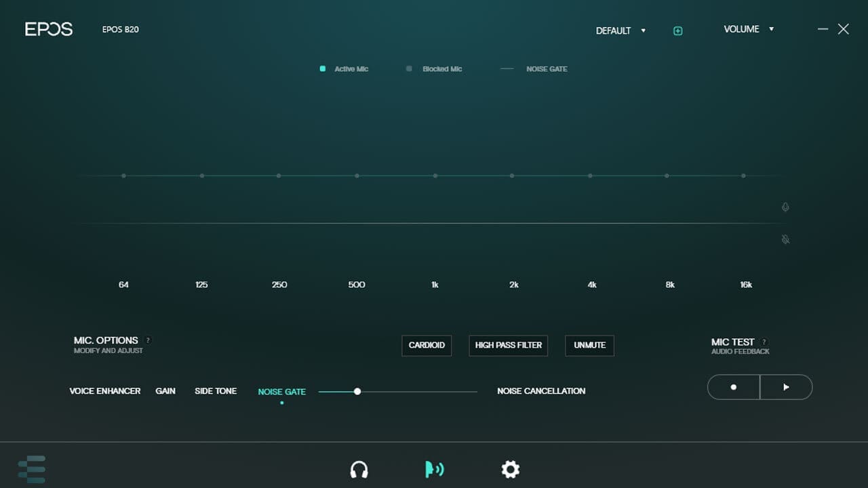Image resolution: width=868 pixels, height=488 pixels.
Task: Enable the Active Mic checkbox
Action: click(322, 68)
